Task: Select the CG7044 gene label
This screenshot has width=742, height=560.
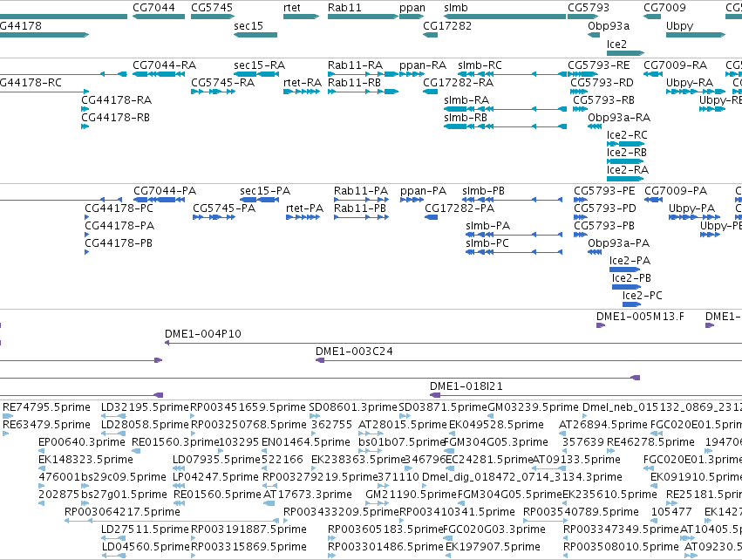Action: 153,8
